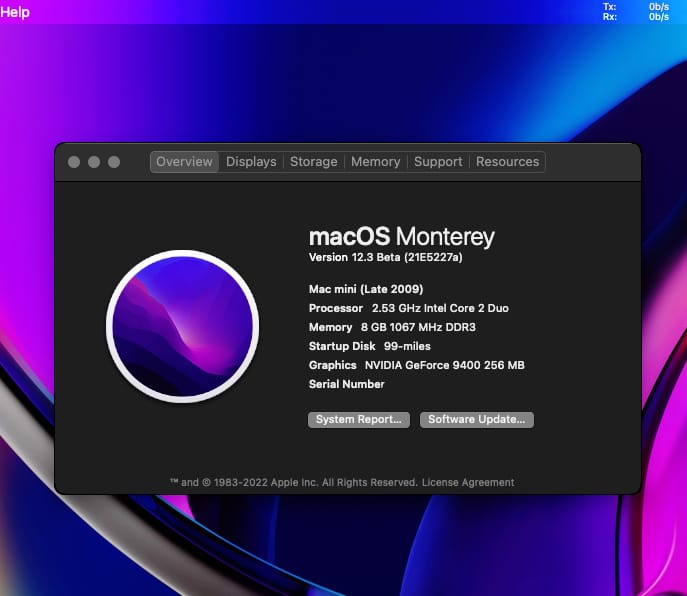Open the Storage tab
687x596 pixels.
tap(314, 162)
